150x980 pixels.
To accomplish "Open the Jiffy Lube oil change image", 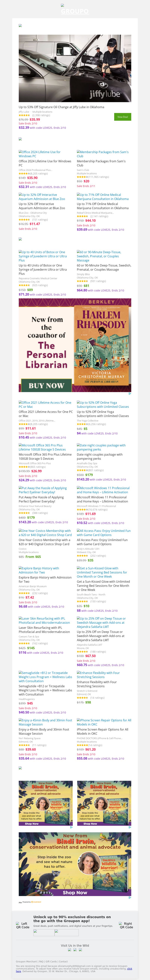I will (x=75, y=68).
